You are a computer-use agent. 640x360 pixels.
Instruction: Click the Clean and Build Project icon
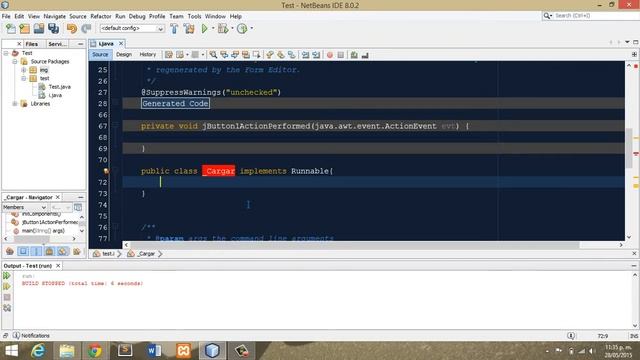tap(189, 28)
